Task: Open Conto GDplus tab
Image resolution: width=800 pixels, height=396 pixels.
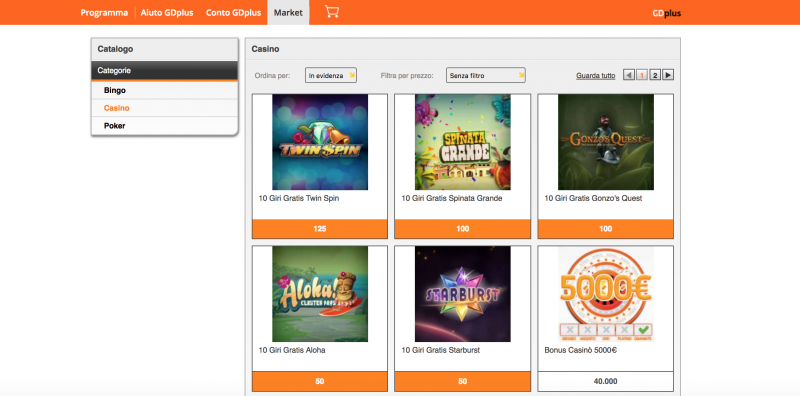Action: point(233,13)
